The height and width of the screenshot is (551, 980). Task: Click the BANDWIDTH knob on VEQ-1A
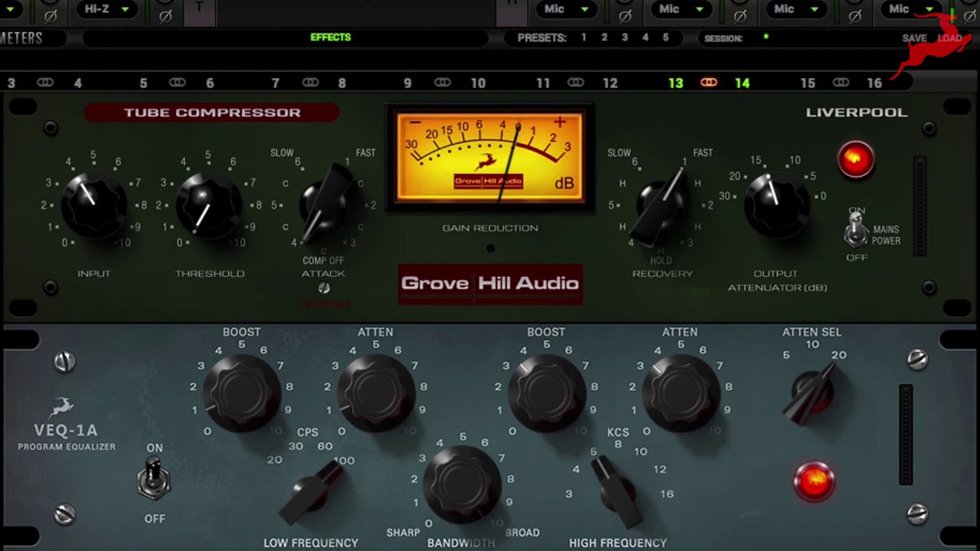click(462, 484)
